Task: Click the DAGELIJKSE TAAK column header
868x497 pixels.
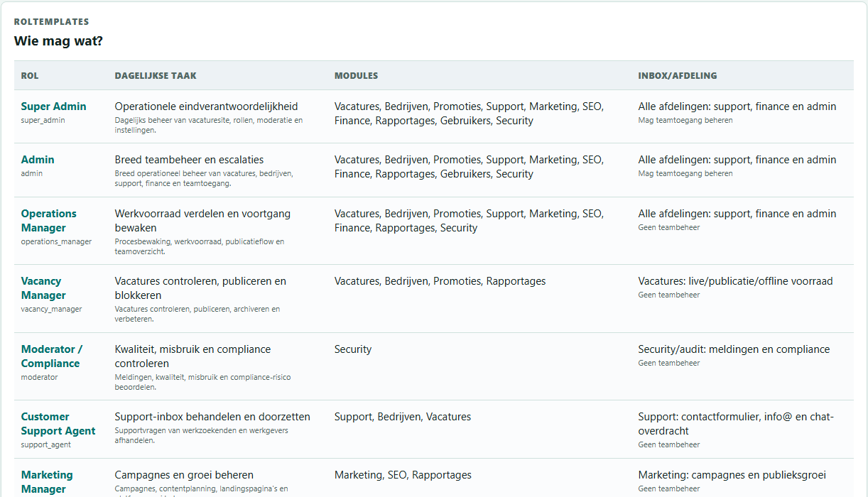Action: tap(156, 75)
